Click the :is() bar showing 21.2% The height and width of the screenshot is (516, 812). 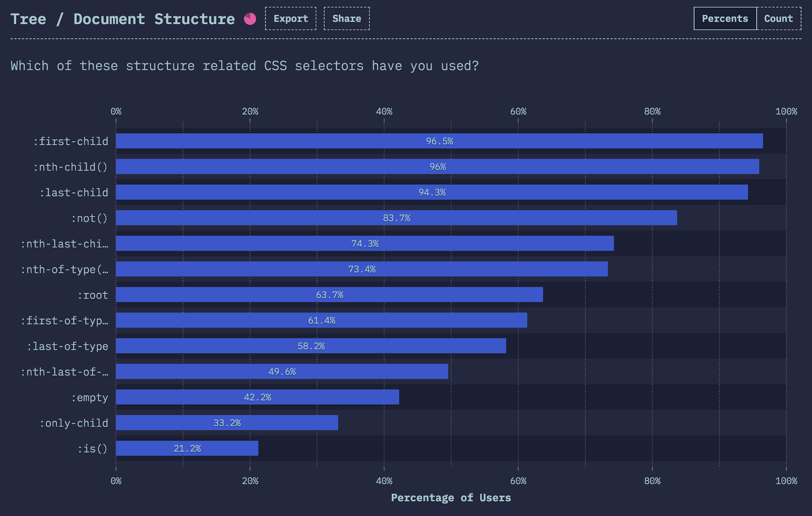point(187,448)
